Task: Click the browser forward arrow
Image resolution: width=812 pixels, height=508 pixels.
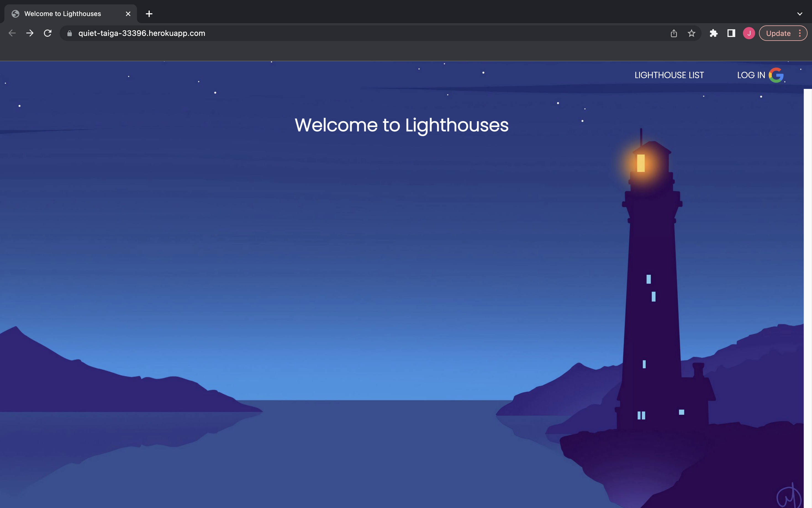Action: [x=30, y=33]
